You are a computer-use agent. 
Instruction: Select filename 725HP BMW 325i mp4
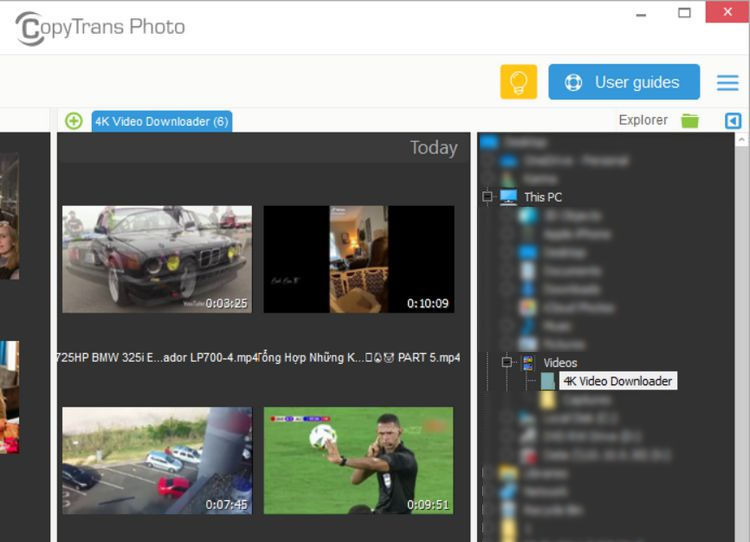156,358
